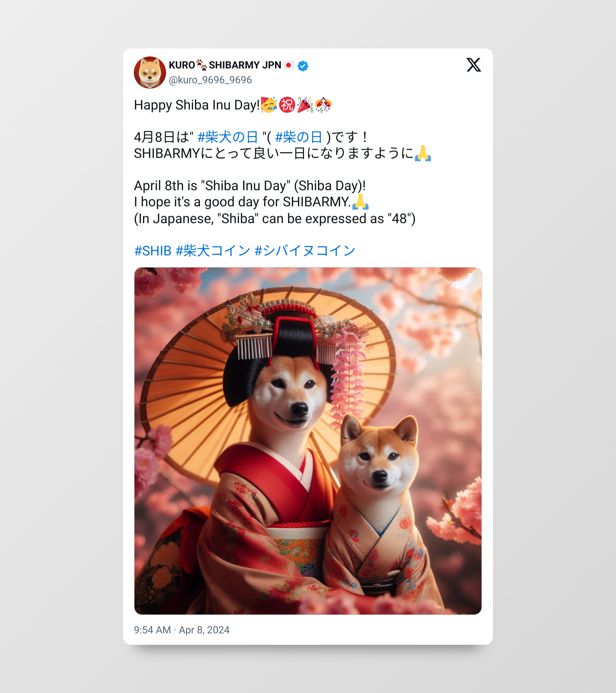The image size is (616, 693).
Task: Click the paw prints emoji in name
Action: click(x=202, y=65)
